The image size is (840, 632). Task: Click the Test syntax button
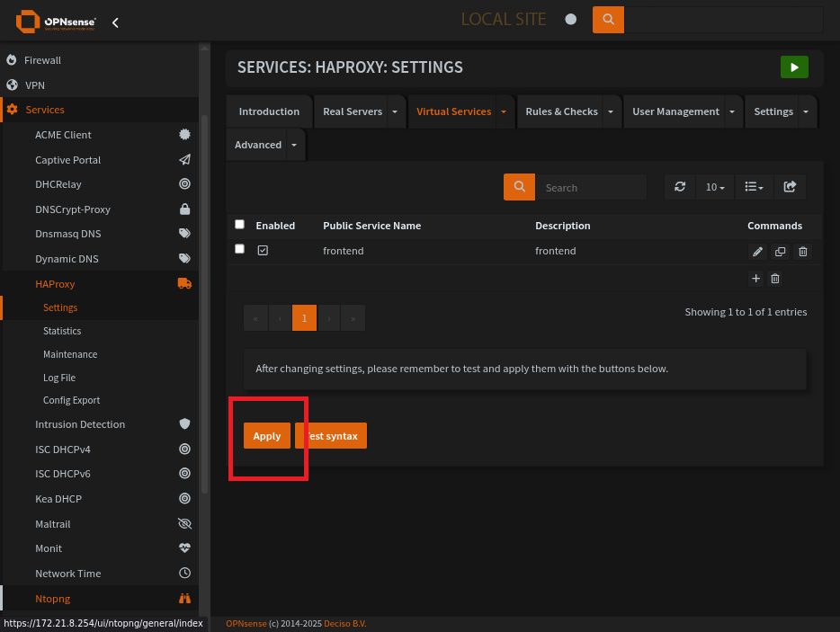pos(331,436)
